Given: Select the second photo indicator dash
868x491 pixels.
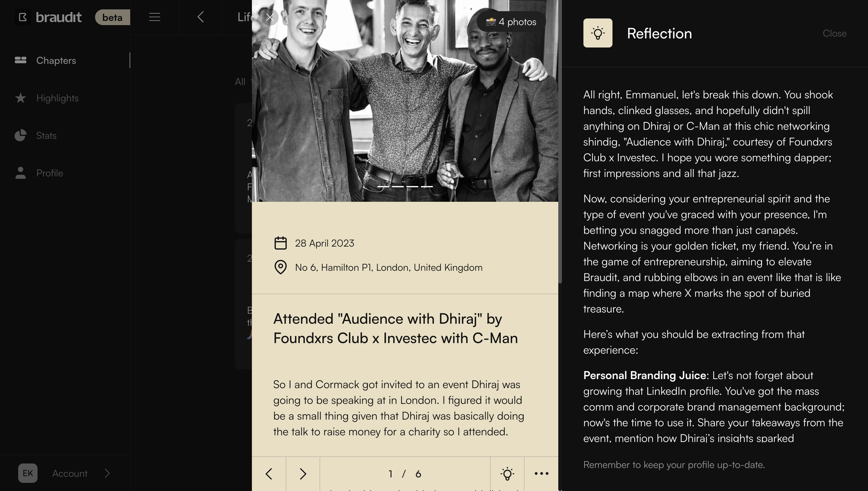Looking at the screenshot, I should click(398, 186).
